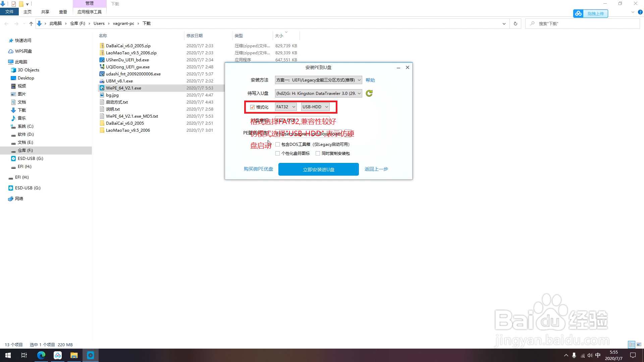Switch to large icons view button
Viewport: 644px width, 362px height.
coord(639,345)
